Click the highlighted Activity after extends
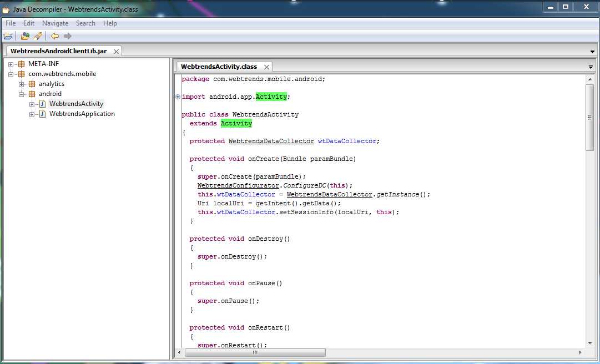600x364 pixels. click(236, 124)
